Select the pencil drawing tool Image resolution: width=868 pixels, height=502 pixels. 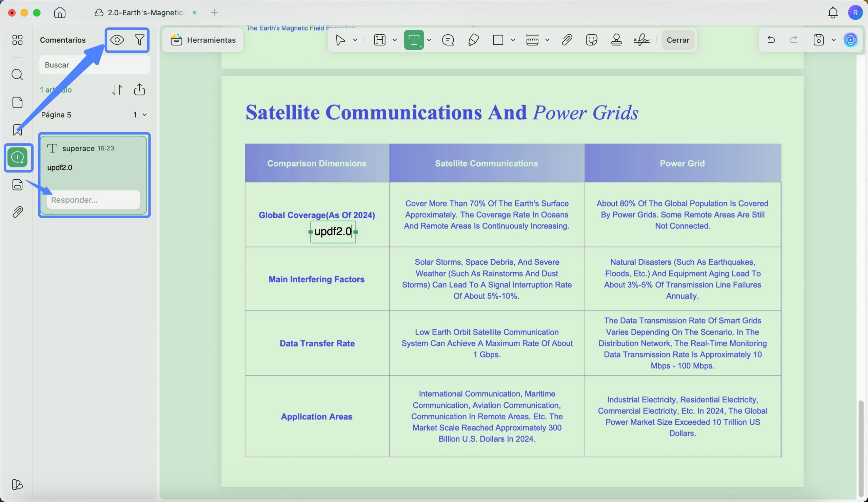point(474,40)
